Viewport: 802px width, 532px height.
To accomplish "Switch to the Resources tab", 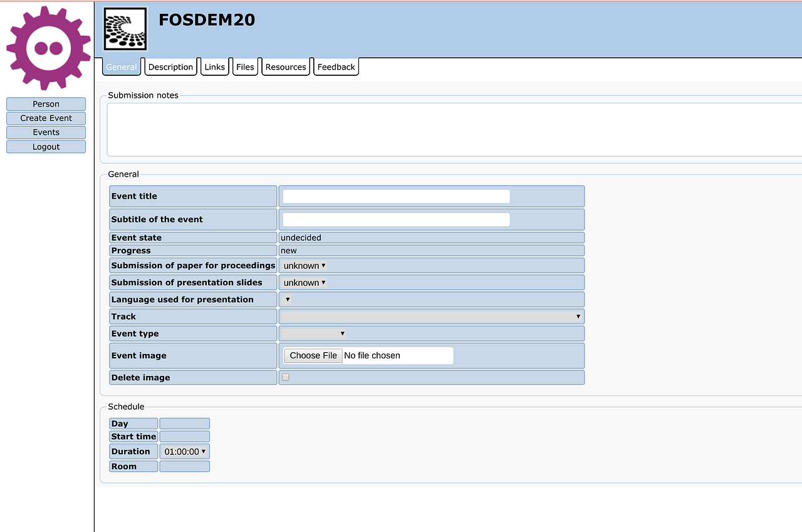I will coord(286,67).
